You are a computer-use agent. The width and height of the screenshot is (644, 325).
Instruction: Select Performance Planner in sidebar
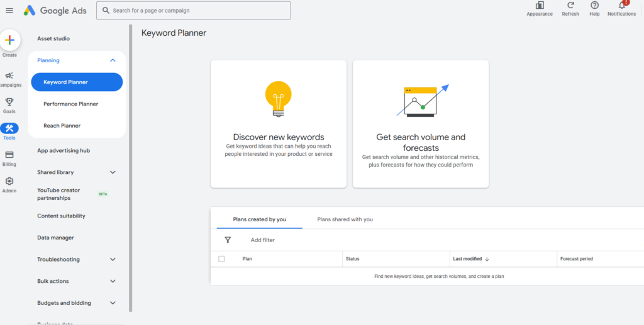click(x=70, y=104)
